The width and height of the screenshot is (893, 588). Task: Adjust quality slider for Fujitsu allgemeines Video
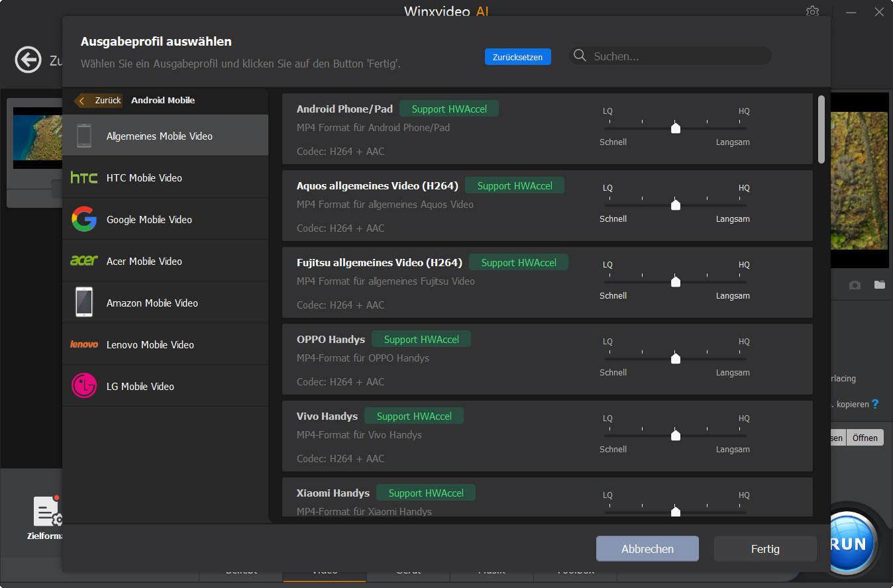pos(675,281)
